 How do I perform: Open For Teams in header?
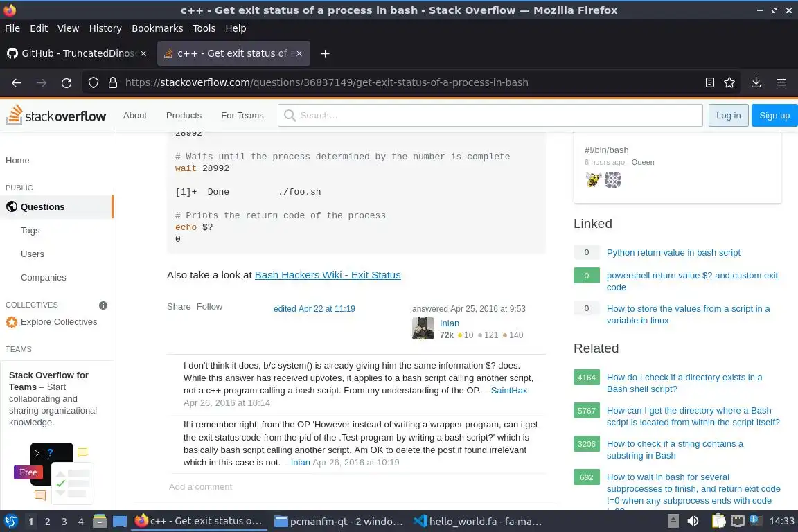242,116
